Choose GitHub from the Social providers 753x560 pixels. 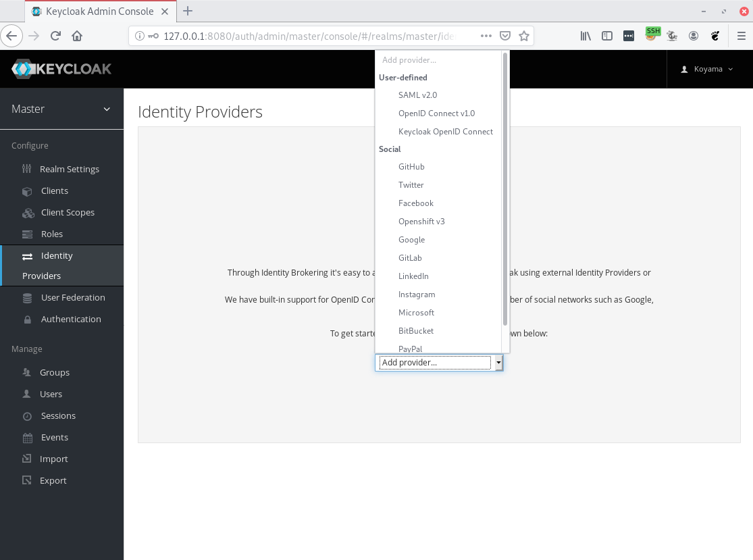point(411,167)
